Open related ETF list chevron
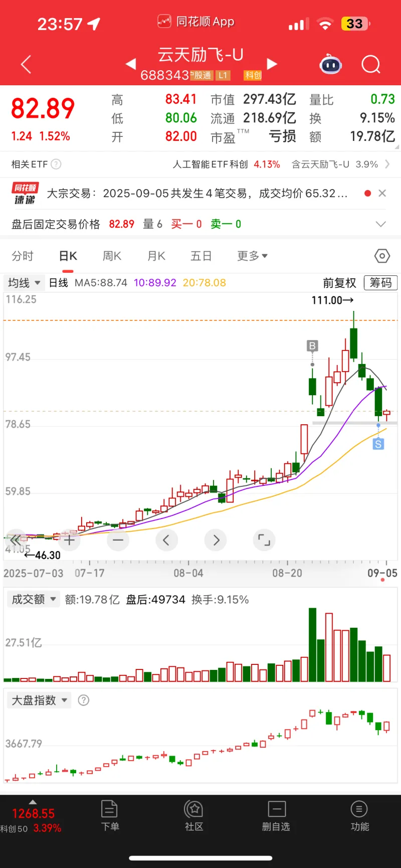This screenshot has width=401, height=868. (387, 164)
